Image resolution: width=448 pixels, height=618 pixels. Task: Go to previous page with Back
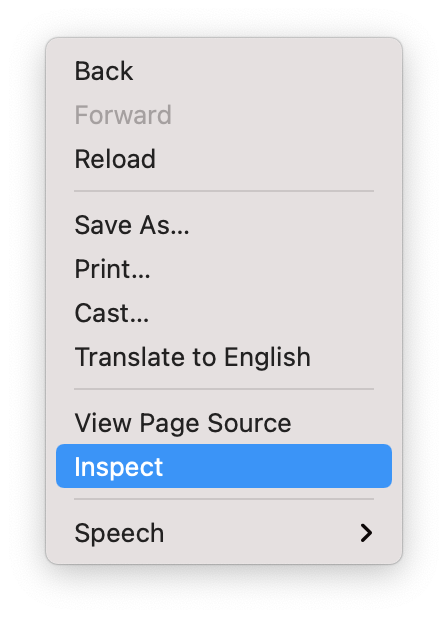coord(224,71)
